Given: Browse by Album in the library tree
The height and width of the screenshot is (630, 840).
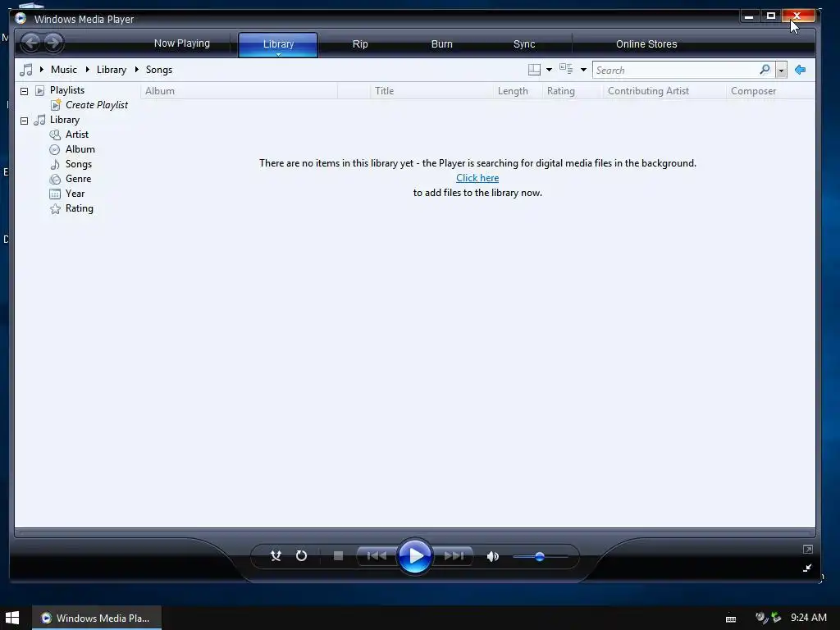Looking at the screenshot, I should click(x=80, y=149).
